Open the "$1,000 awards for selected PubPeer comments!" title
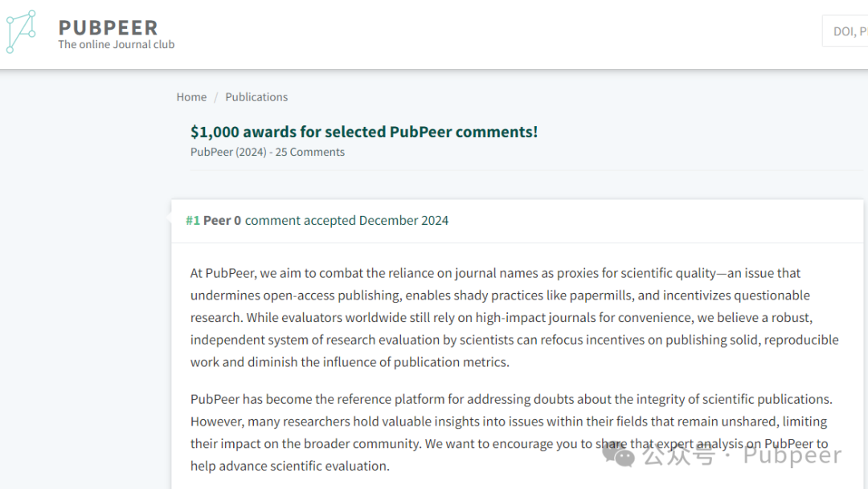Screen dimensions: 868x489 tap(364, 132)
